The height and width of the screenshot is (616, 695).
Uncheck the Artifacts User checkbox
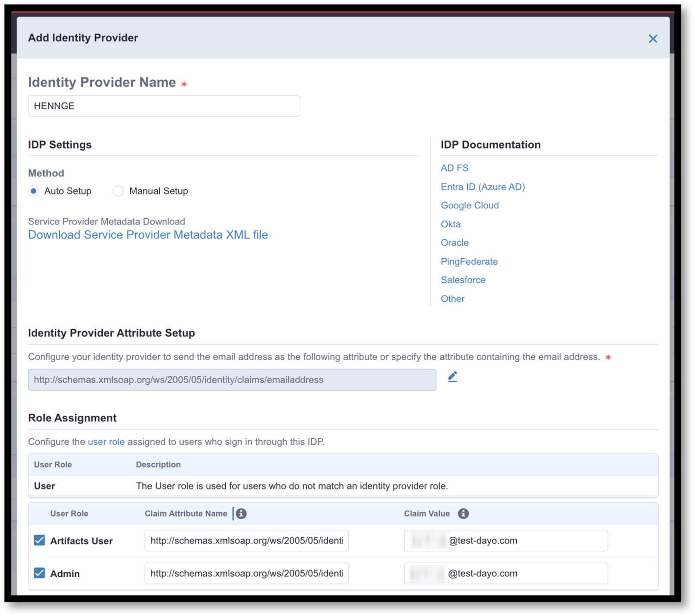(40, 541)
